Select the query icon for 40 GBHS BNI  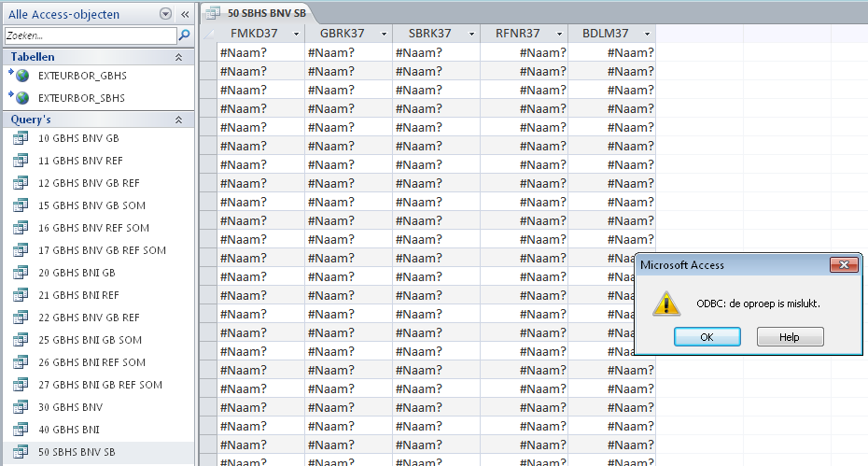tap(21, 430)
